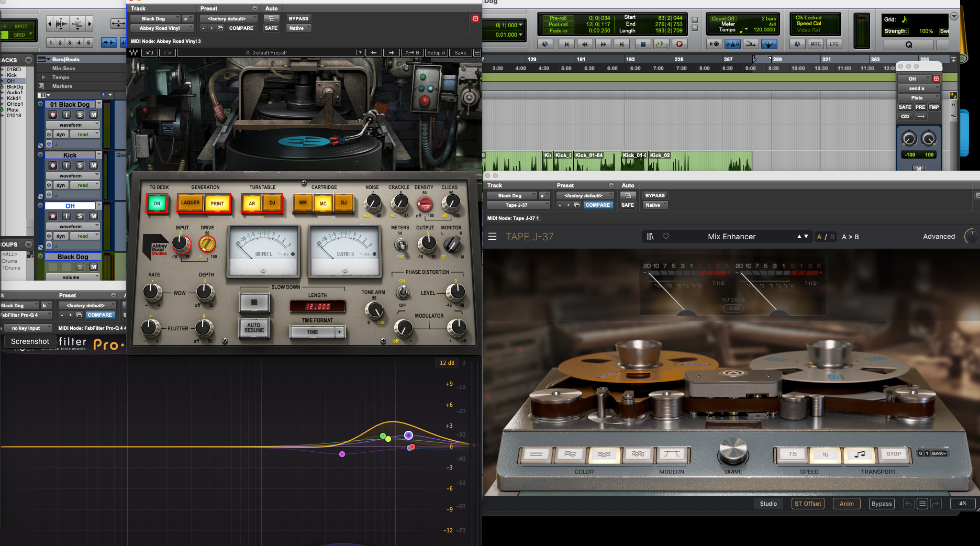The width and height of the screenshot is (980, 546).
Task: Click AUTO RESUME button on Vinyl plugin
Action: tap(254, 328)
